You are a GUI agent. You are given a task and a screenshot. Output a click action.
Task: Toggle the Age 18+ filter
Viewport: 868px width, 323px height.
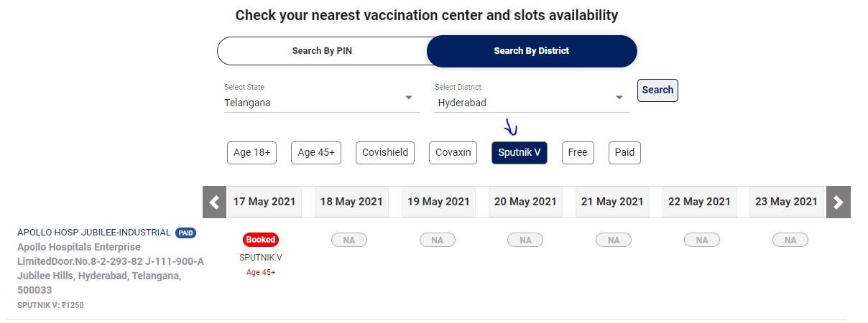(251, 152)
